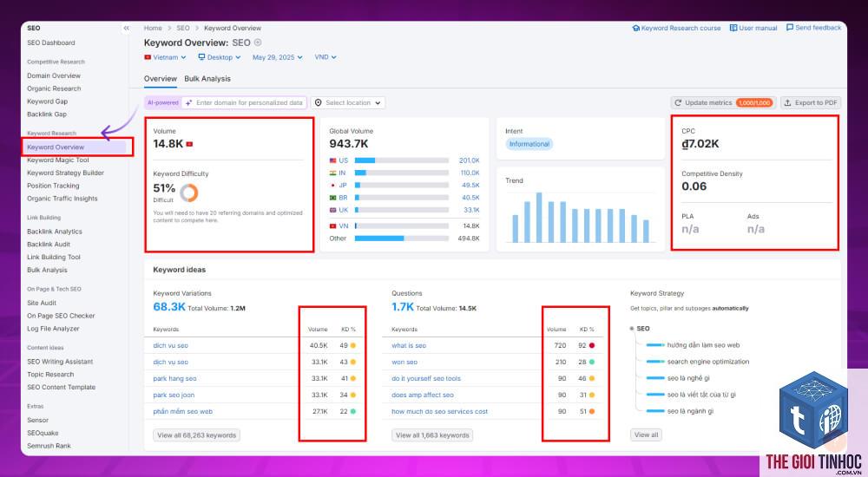
Task: Click View all under Keyword Strategy
Action: (x=646, y=435)
